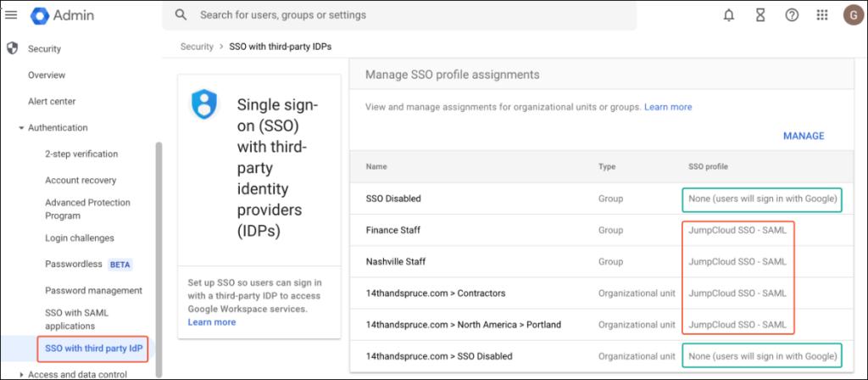Open the tasks hourglass icon
Screen dimensions: 868x380
click(x=760, y=15)
